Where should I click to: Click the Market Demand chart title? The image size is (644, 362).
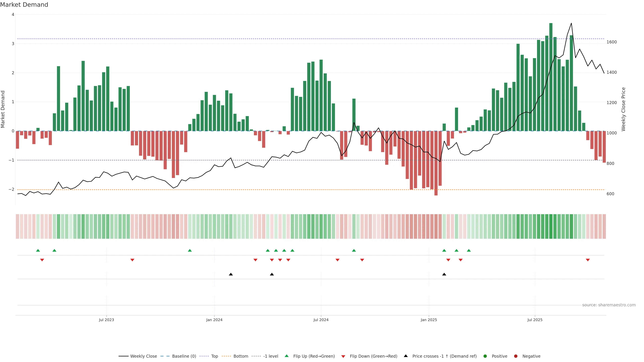coord(24,5)
